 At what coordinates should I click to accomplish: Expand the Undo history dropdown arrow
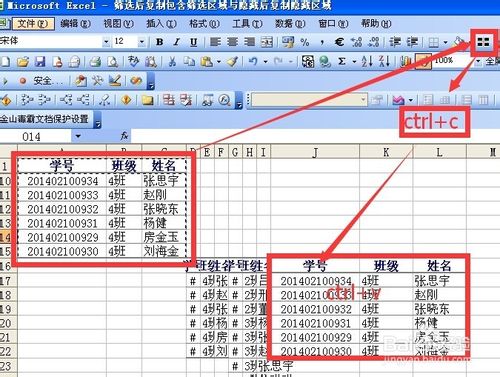click(x=266, y=62)
